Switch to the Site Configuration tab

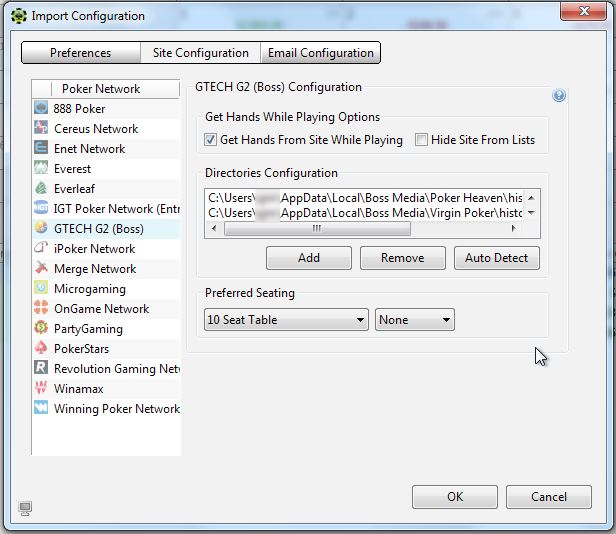(200, 53)
